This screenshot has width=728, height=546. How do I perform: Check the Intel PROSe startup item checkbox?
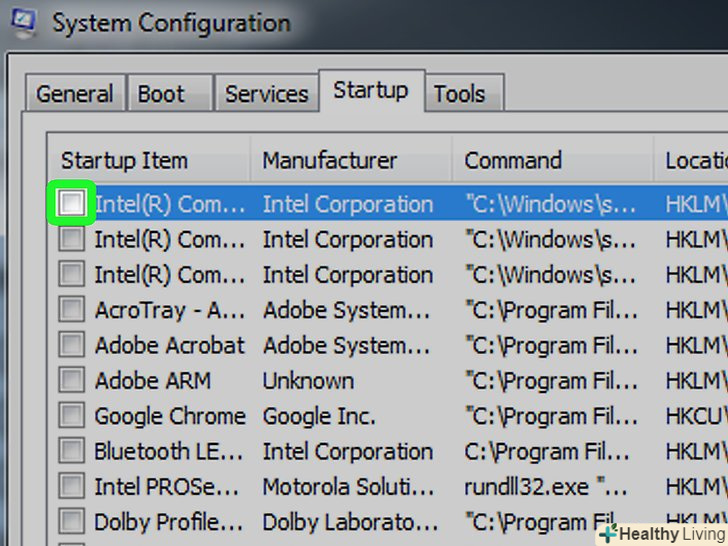pos(72,487)
